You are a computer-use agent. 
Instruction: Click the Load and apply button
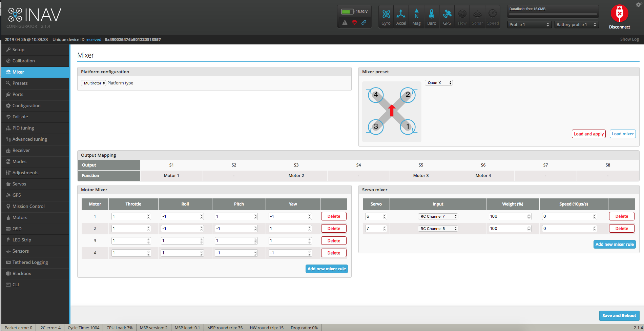pos(588,134)
